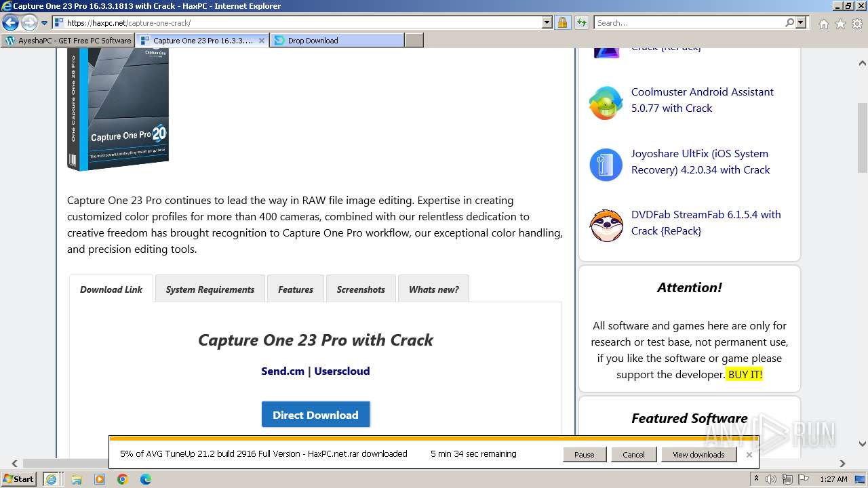Click the Coolmuster Android Assistant icon
The width and height of the screenshot is (868, 488).
pos(606,103)
